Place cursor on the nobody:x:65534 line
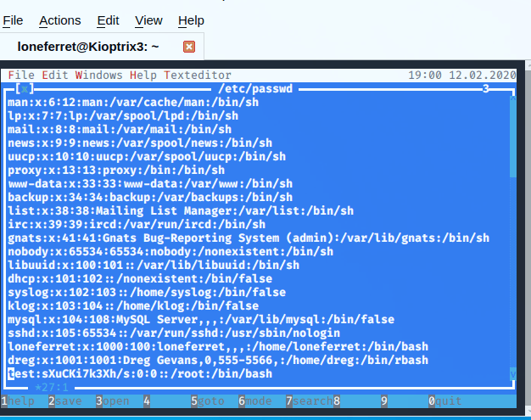The height and width of the screenshot is (420, 531). 170,251
